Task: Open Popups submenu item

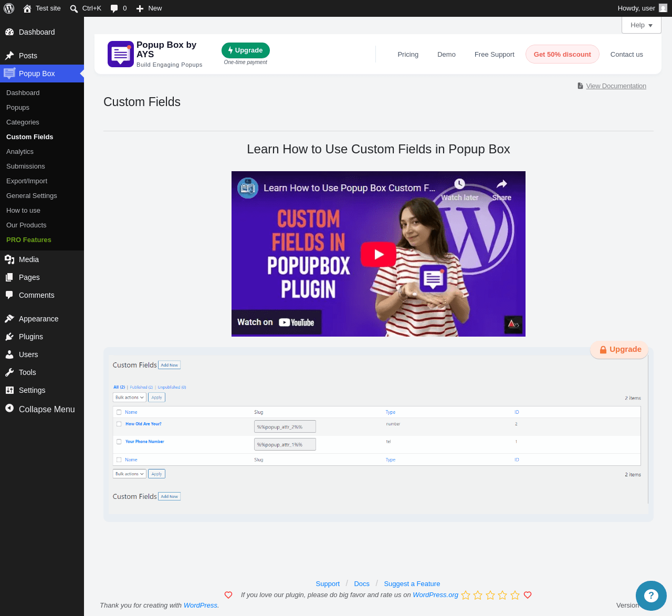Action: pos(18,108)
